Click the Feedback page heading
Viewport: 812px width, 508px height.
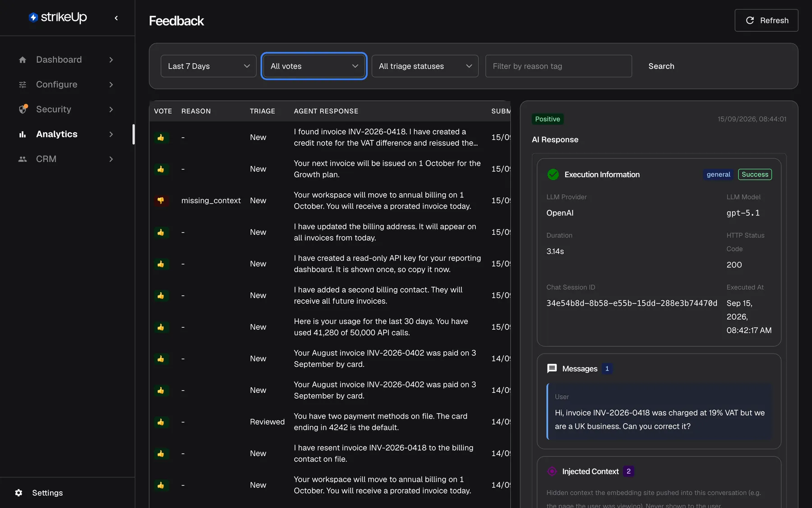tap(176, 21)
